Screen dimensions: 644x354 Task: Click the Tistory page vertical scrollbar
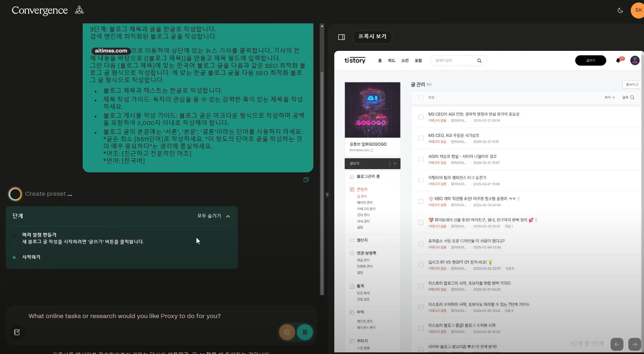pos(642,202)
